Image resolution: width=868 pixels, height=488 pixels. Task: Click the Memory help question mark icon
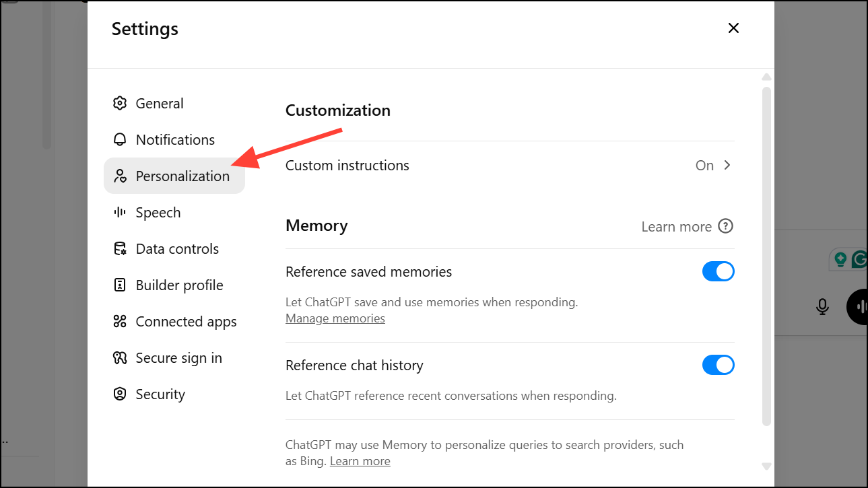(725, 227)
